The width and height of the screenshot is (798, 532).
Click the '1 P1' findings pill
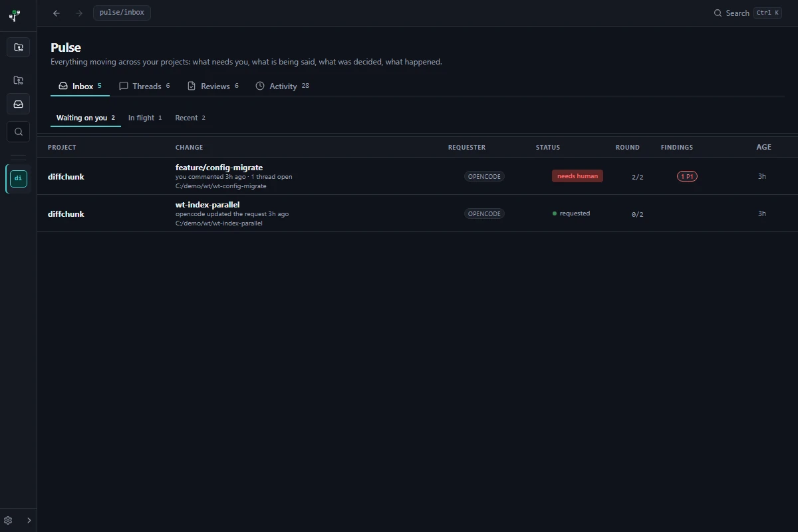(687, 176)
